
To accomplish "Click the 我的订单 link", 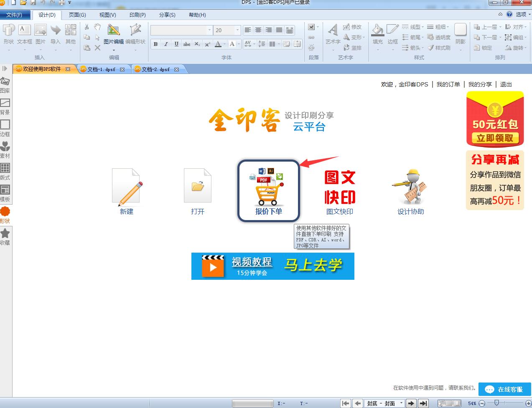I will 448,84.
